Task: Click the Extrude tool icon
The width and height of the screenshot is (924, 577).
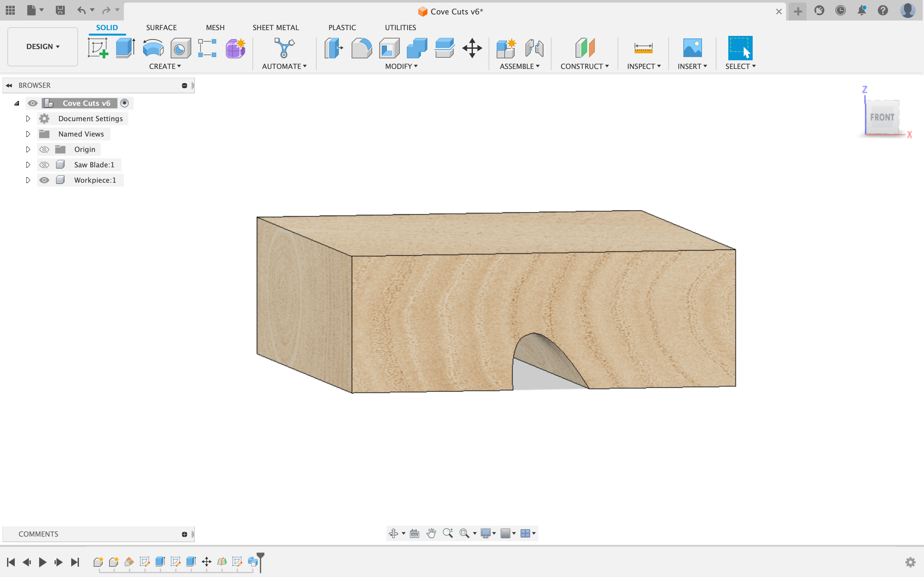Action: tap(125, 48)
